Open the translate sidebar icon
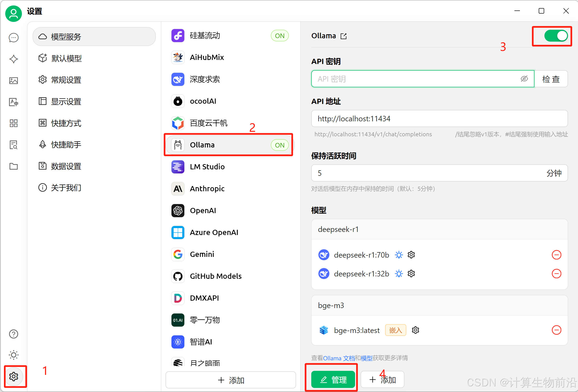This screenshot has width=578, height=392. point(13,102)
